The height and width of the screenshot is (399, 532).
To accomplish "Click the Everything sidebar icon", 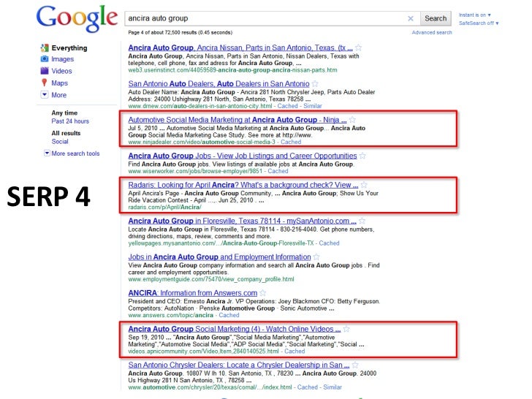I will [x=45, y=47].
